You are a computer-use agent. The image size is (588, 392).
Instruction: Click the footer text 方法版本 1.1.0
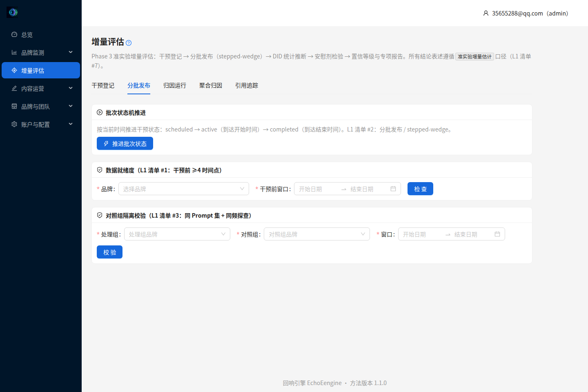[x=368, y=383]
